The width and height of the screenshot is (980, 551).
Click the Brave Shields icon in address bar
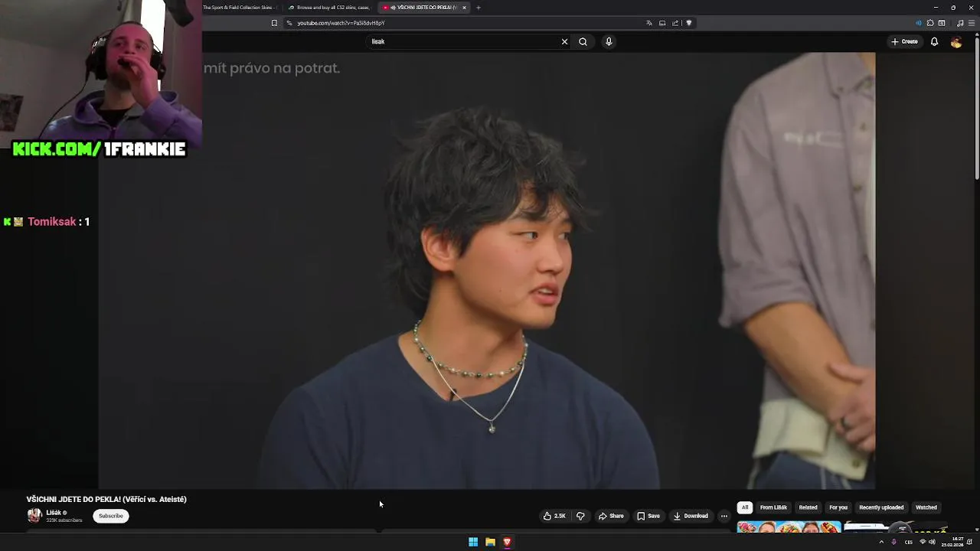click(688, 23)
